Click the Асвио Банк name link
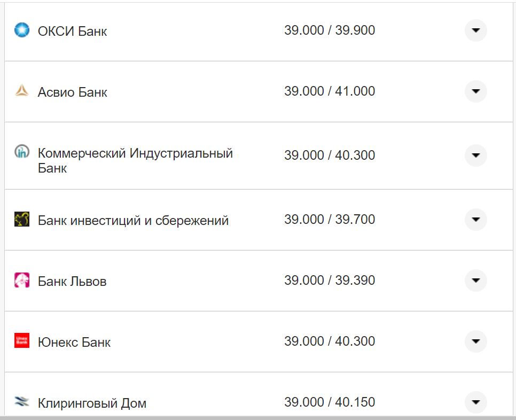The image size is (516, 420). 73,91
